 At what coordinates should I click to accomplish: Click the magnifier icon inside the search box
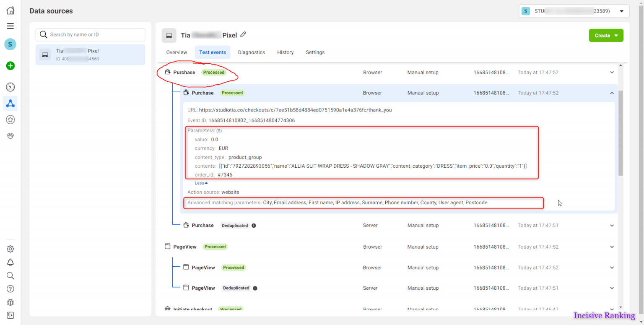tap(44, 34)
